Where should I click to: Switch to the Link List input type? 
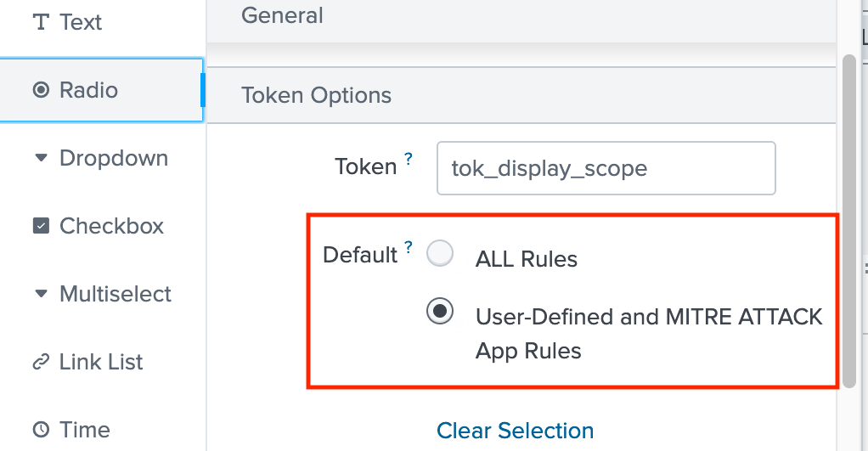point(101,363)
